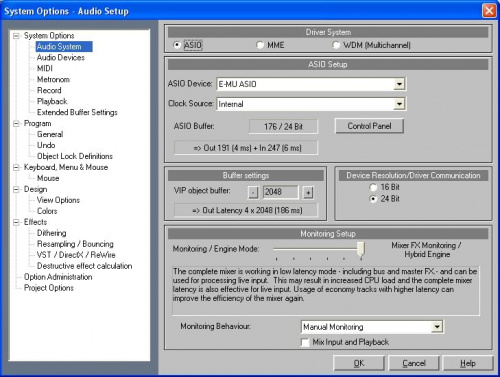Open the Monitoring Behaviour dropdown
The width and height of the screenshot is (500, 377).
click(x=437, y=327)
